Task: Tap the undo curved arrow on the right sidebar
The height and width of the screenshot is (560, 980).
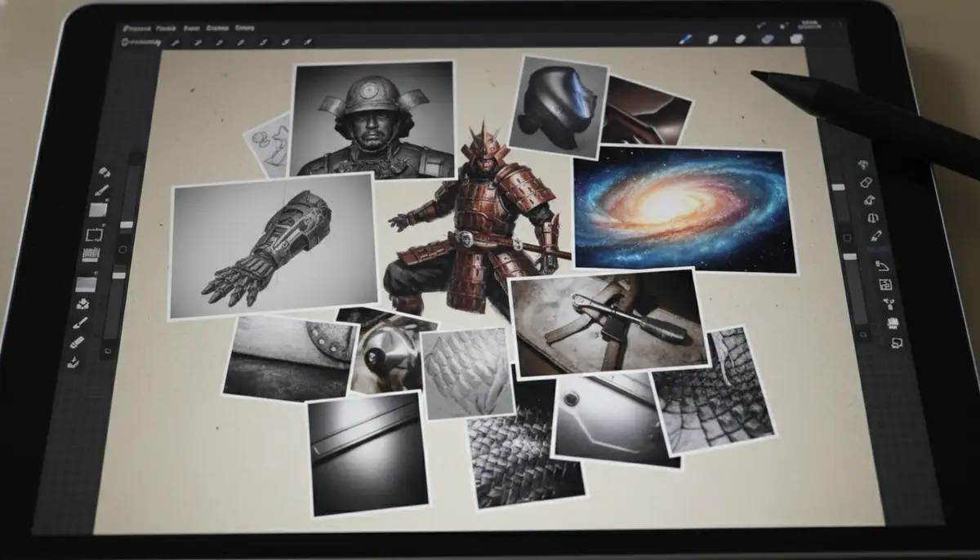Action: (882, 264)
